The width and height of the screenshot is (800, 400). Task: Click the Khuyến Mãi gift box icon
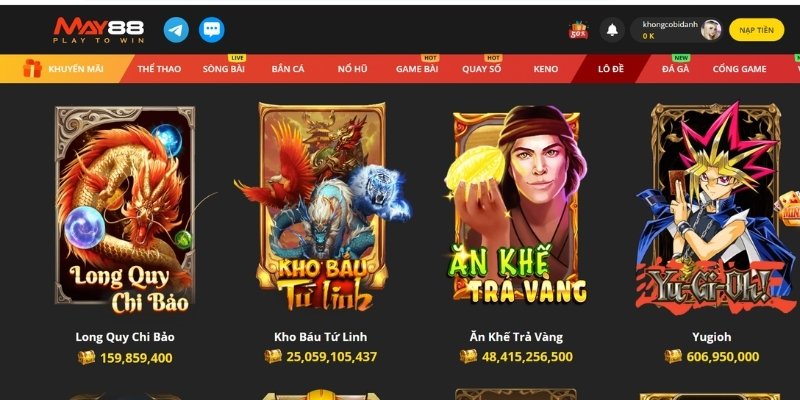click(x=32, y=68)
